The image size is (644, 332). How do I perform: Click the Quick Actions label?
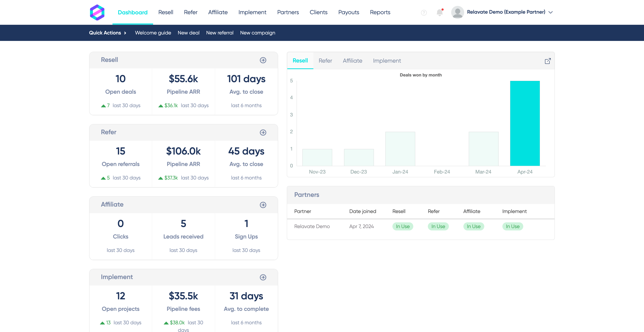[105, 33]
